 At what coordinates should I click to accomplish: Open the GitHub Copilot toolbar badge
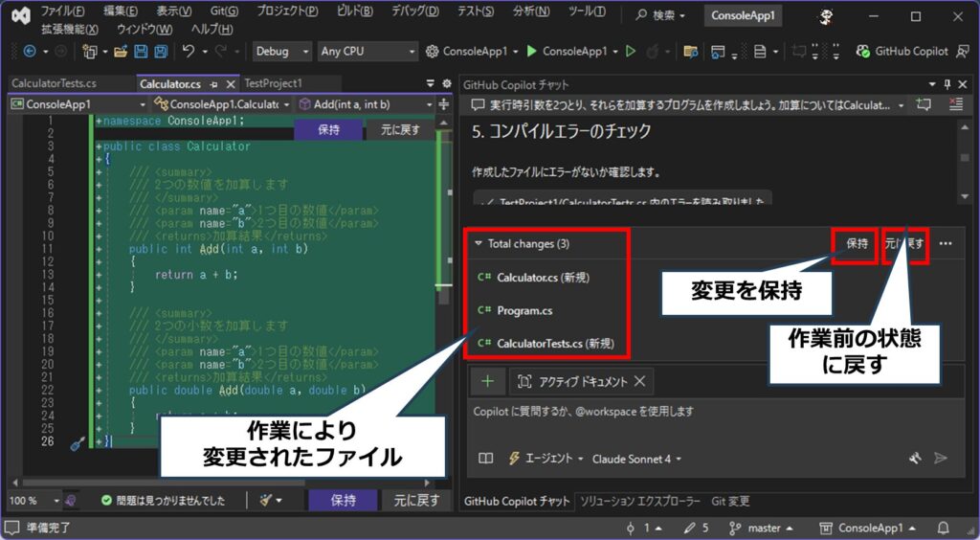[902, 51]
